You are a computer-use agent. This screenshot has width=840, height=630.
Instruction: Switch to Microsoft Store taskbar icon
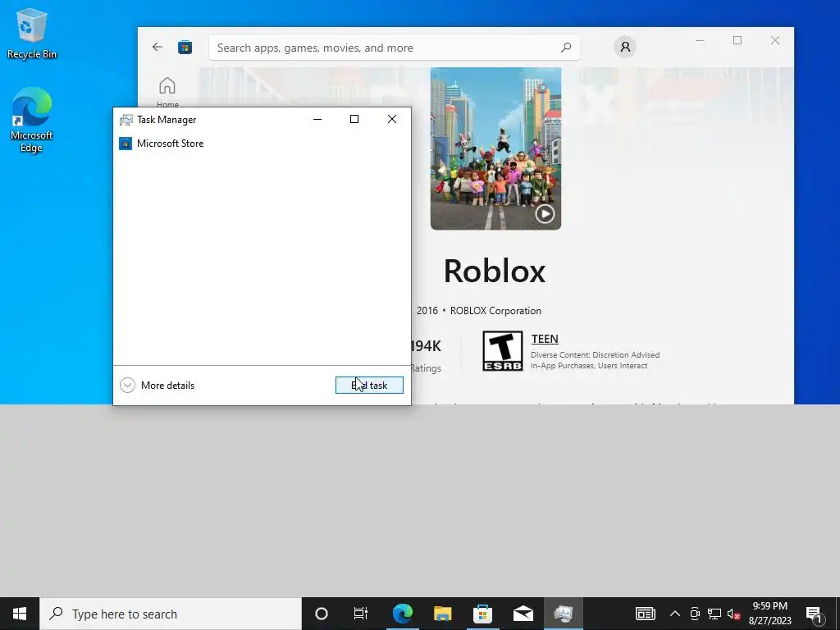[482, 614]
